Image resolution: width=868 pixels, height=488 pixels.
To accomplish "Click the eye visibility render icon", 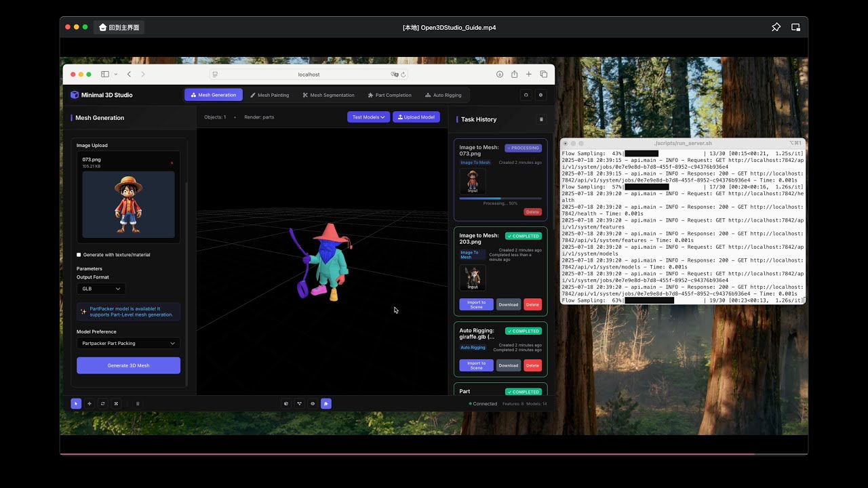I will pos(313,403).
